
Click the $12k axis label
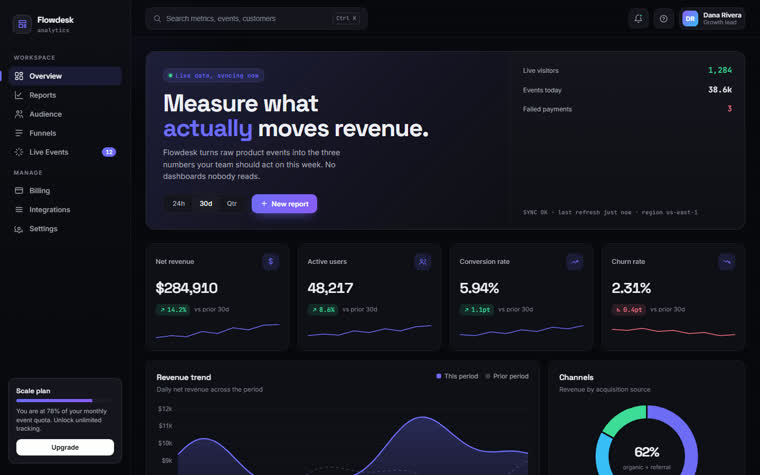[x=165, y=409]
